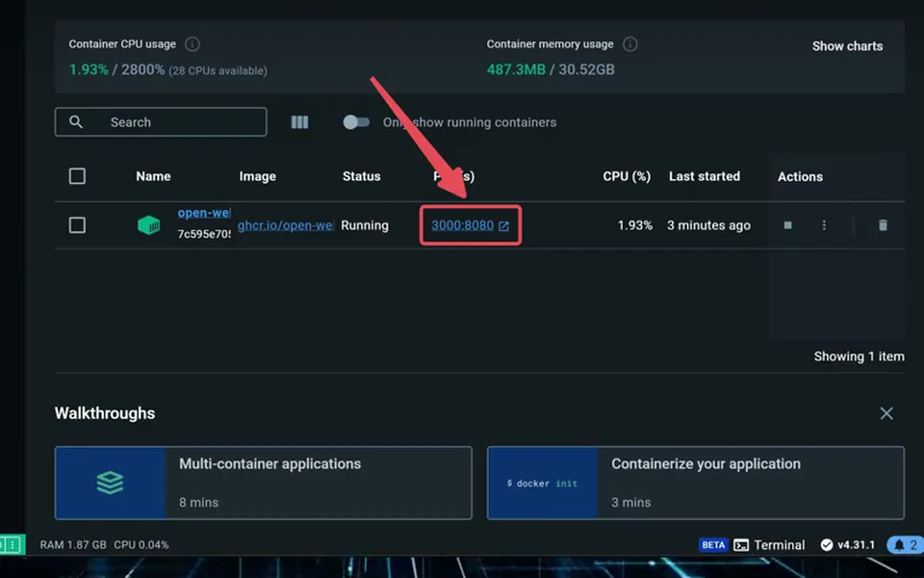
Task: Sort by the Image column header
Action: pyautogui.click(x=258, y=176)
